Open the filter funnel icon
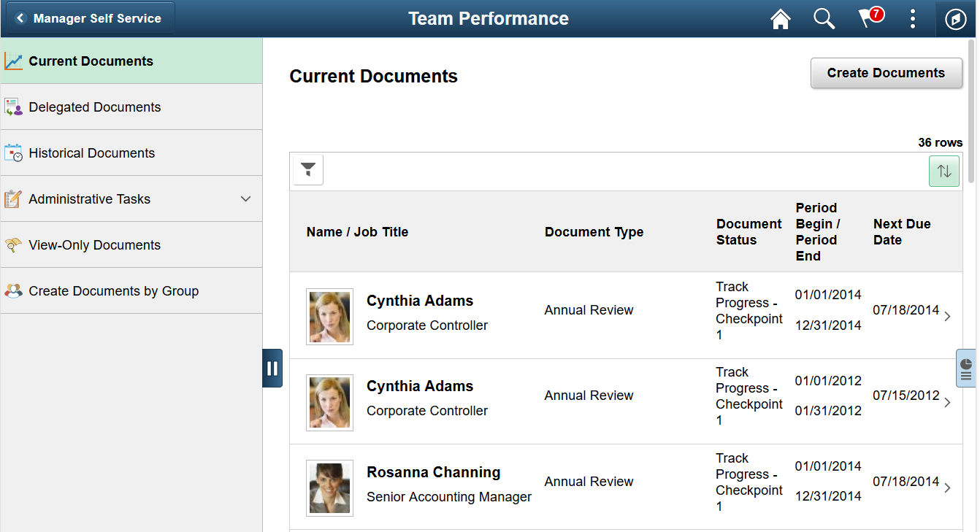Screen dimensions: 980x532 (x=308, y=170)
